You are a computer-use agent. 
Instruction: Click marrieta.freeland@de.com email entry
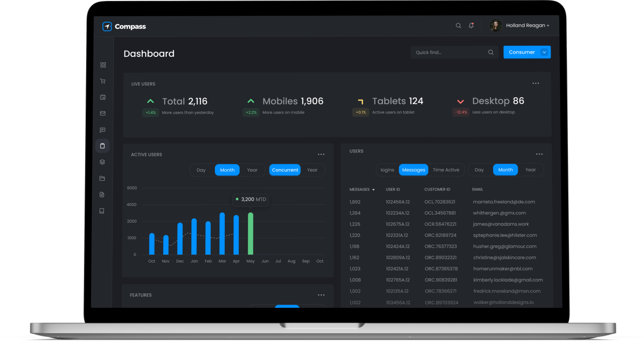504,202
